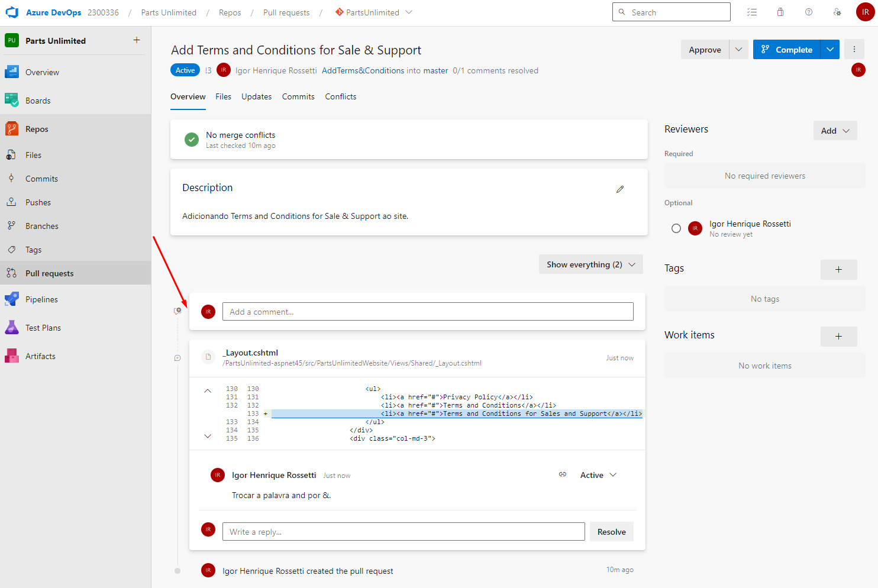The image size is (878, 588).
Task: Click the _Layout.cshtml file icon
Action: pos(208,357)
